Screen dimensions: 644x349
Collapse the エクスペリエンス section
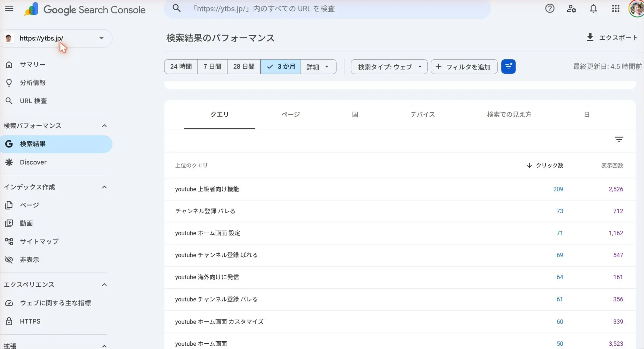(x=104, y=285)
